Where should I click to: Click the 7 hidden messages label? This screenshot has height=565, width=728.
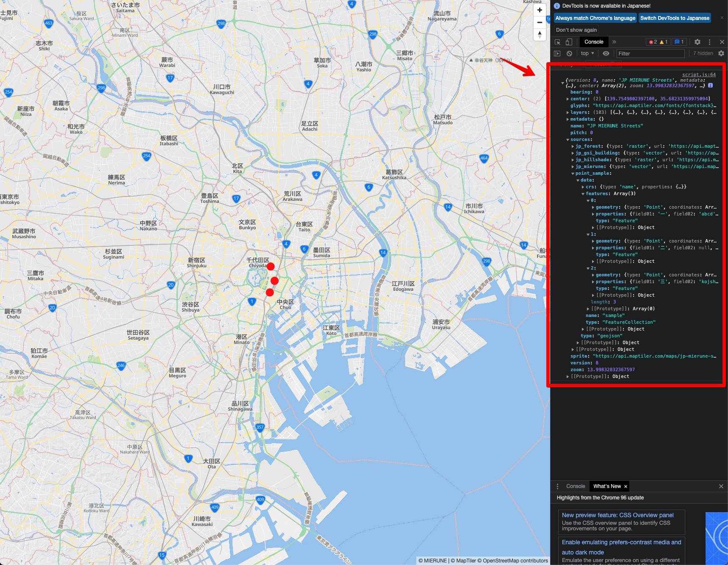point(703,53)
